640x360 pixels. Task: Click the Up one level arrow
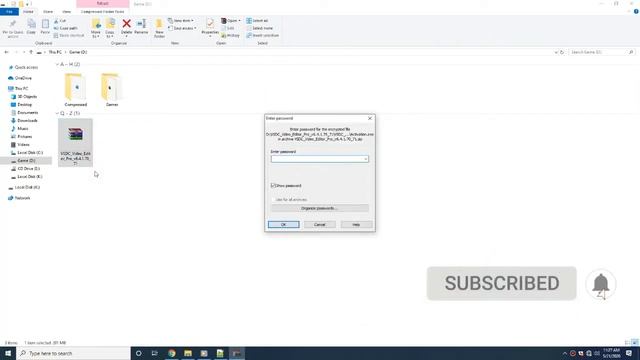[x=31, y=52]
